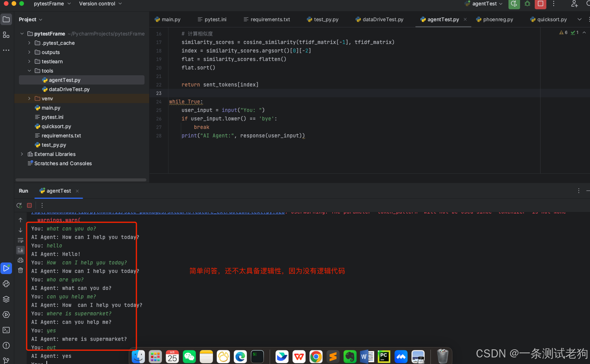Image resolution: width=590 pixels, height=364 pixels.
Task: Expand the venv folder
Action: click(x=29, y=98)
